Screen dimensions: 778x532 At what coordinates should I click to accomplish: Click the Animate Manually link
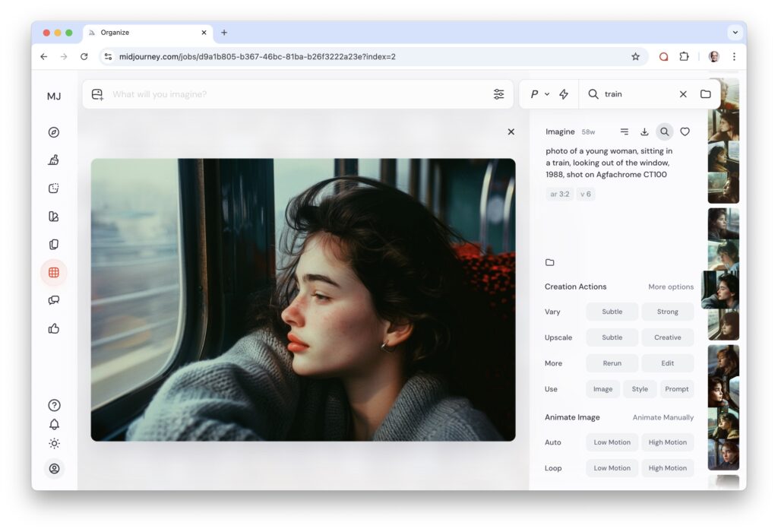coord(663,417)
